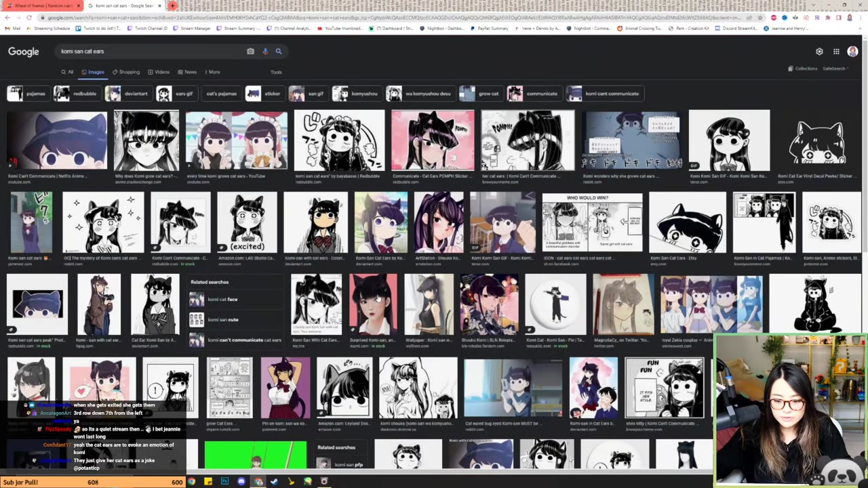Open the Google account avatar

(x=852, y=52)
